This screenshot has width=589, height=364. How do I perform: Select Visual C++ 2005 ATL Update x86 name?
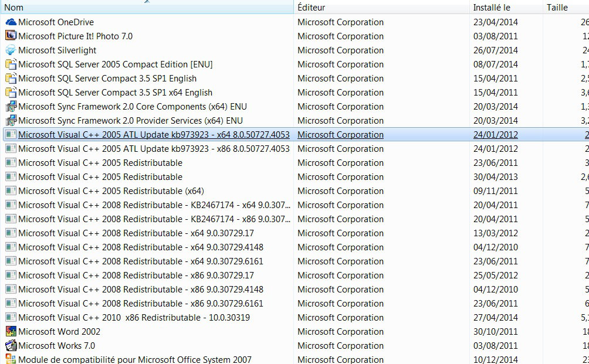tap(154, 149)
